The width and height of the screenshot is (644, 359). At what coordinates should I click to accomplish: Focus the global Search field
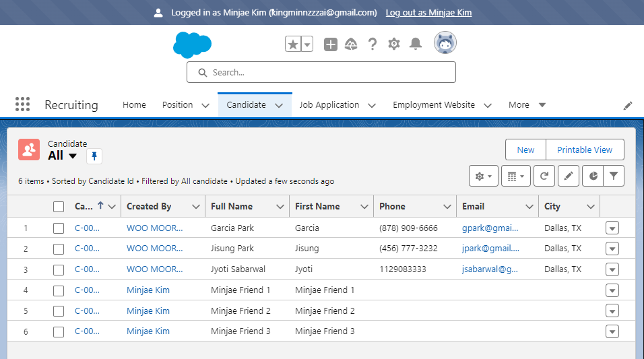point(321,72)
